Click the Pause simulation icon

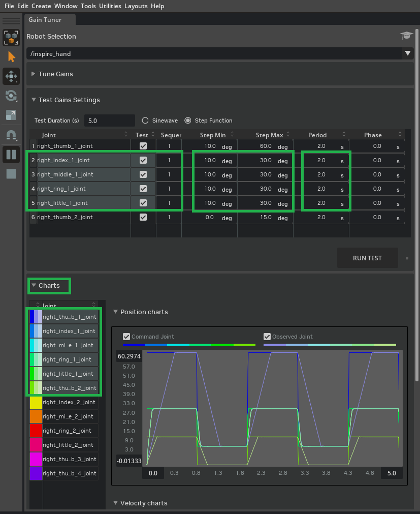click(11, 155)
